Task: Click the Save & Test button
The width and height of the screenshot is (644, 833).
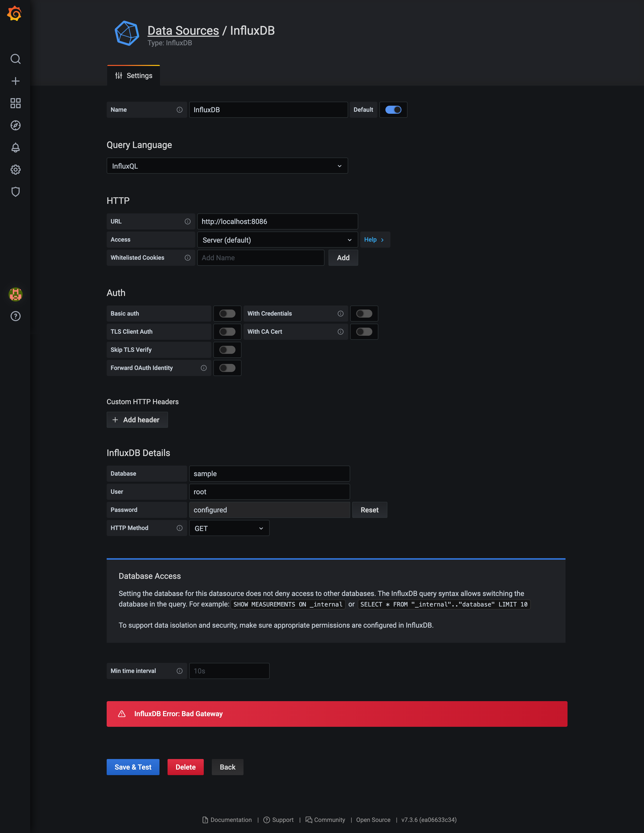Action: coord(133,767)
